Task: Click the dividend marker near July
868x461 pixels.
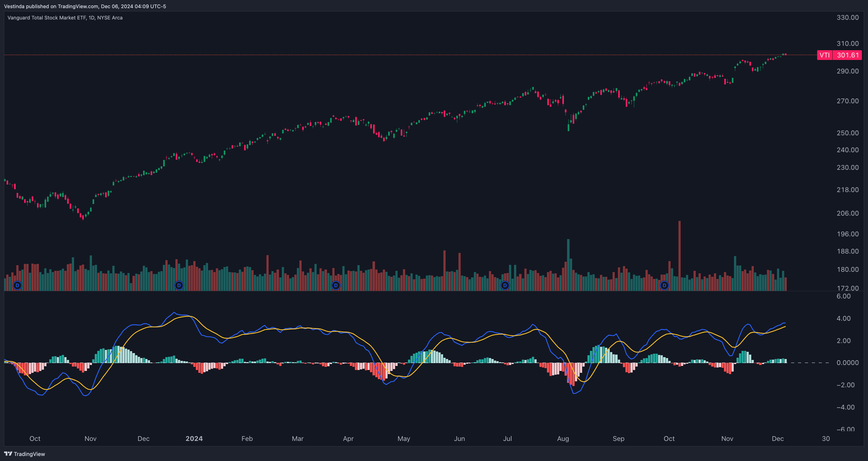Action: pos(505,286)
